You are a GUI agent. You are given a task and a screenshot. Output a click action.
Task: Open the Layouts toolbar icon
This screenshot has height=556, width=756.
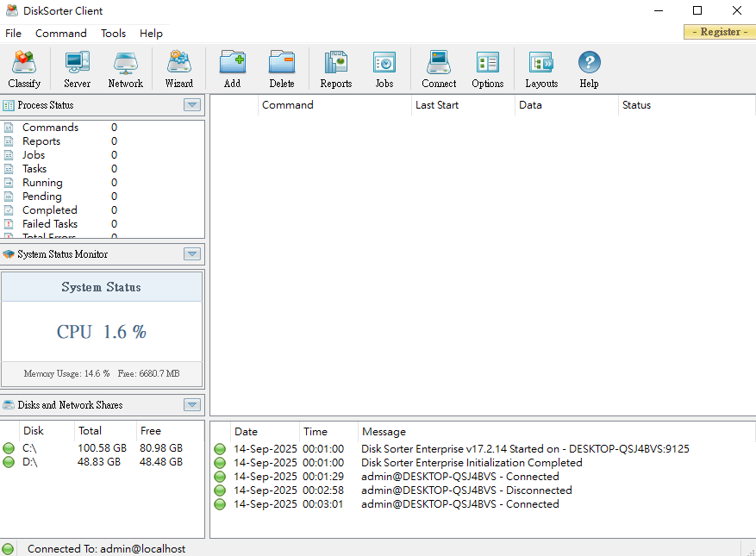(541, 70)
